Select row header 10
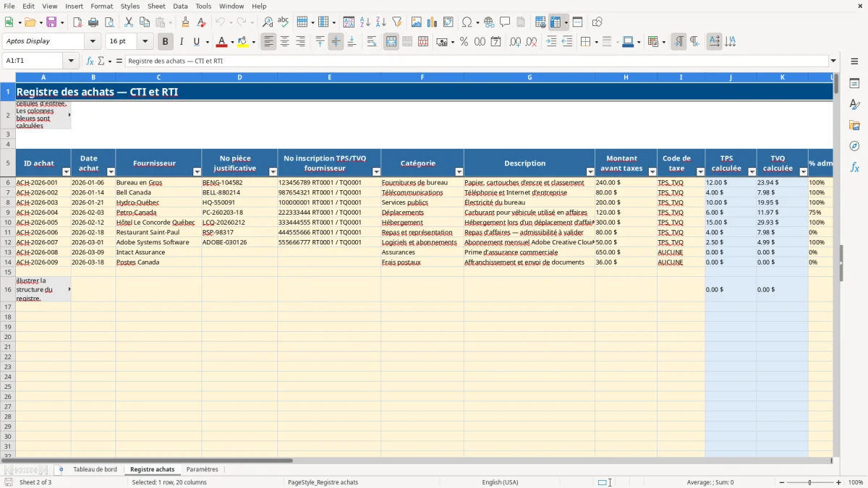Image resolution: width=868 pixels, height=488 pixels. pyautogui.click(x=8, y=223)
